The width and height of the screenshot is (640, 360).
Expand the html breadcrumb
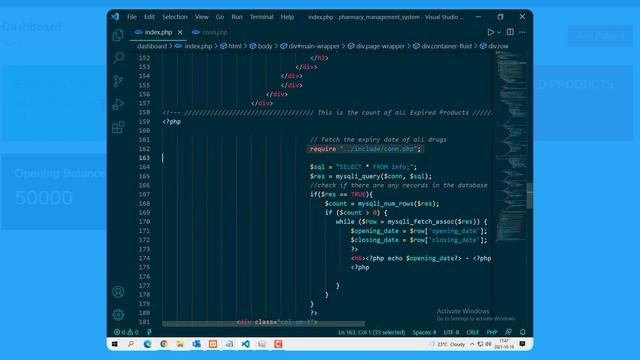point(231,46)
